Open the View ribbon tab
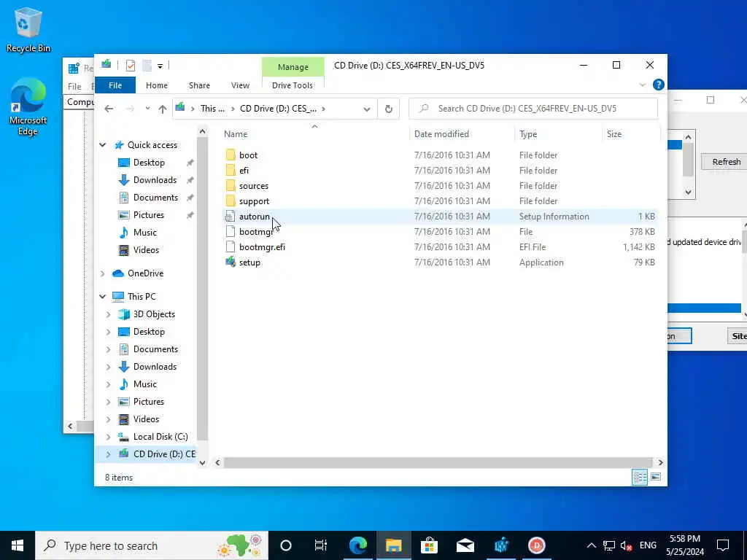 coord(240,85)
